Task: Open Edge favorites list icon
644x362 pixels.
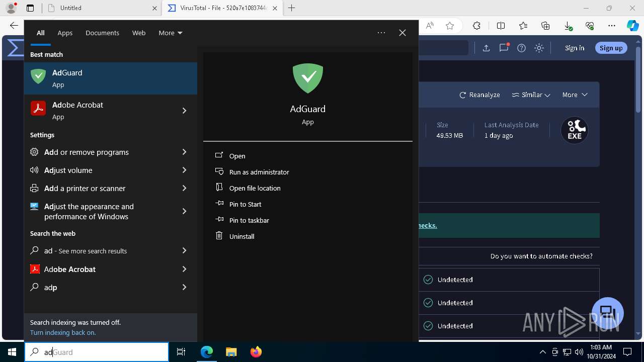Action: tap(523, 26)
